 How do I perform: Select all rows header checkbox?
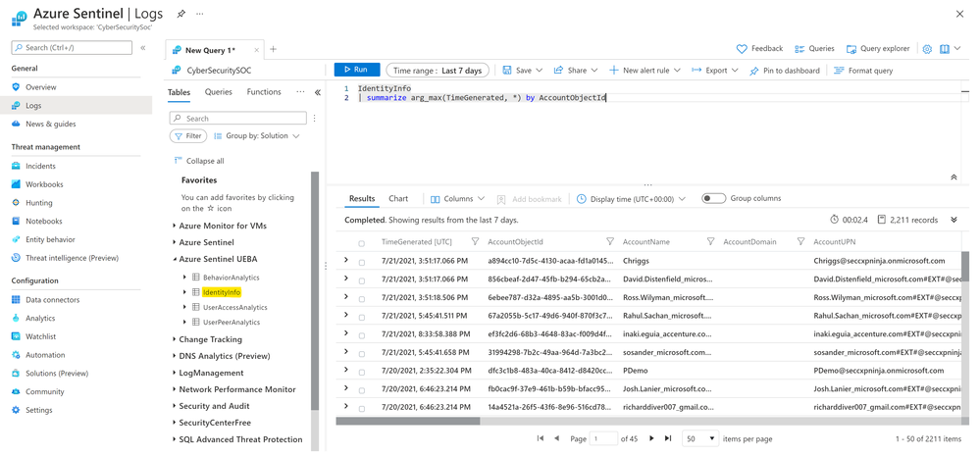[361, 243]
